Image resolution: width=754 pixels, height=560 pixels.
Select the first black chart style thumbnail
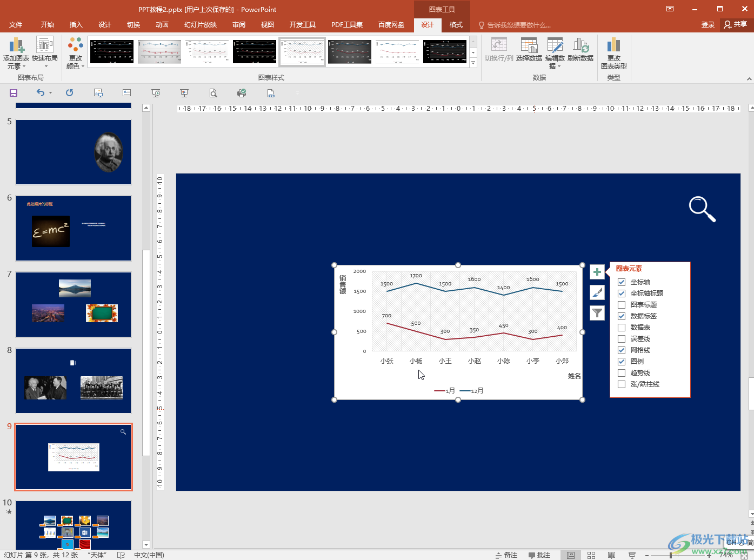coord(112,51)
